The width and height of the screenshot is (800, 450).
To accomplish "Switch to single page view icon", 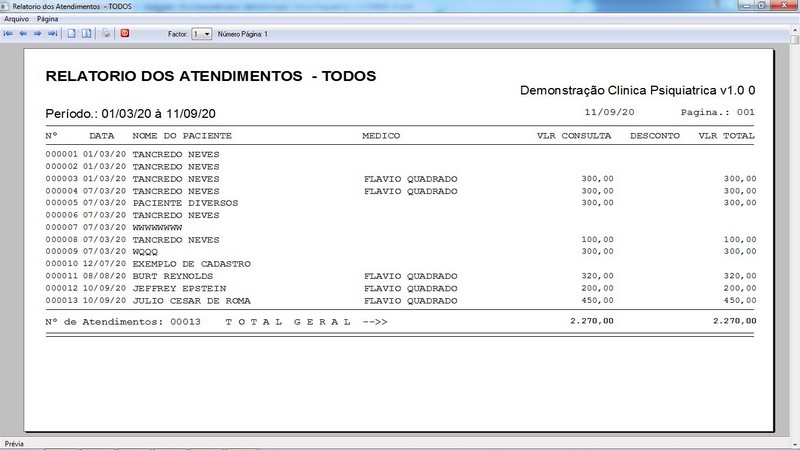I will click(72, 34).
